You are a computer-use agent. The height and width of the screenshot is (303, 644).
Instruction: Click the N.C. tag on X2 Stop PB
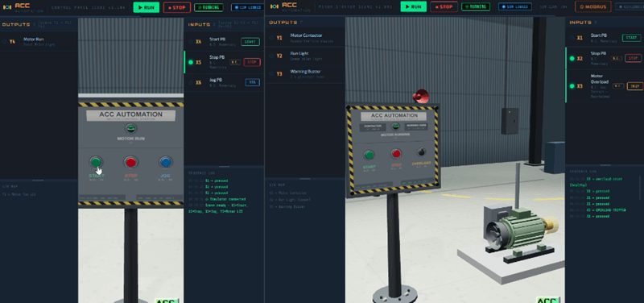617,58
